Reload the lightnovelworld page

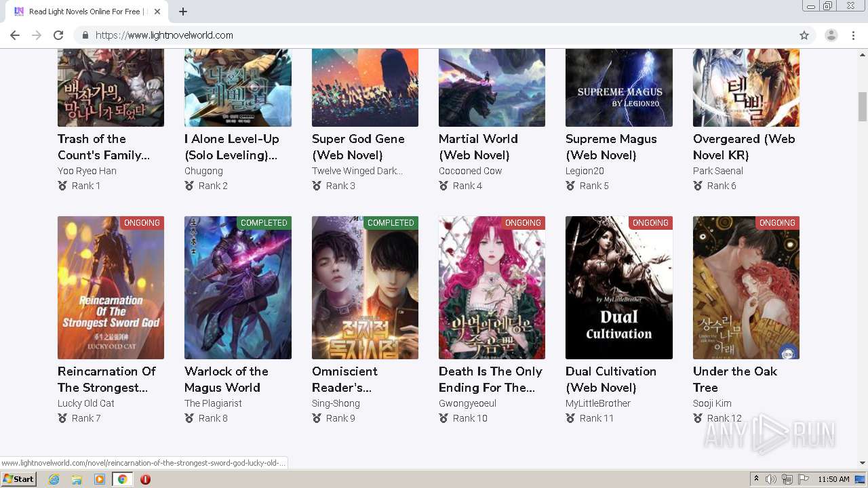tap(58, 35)
